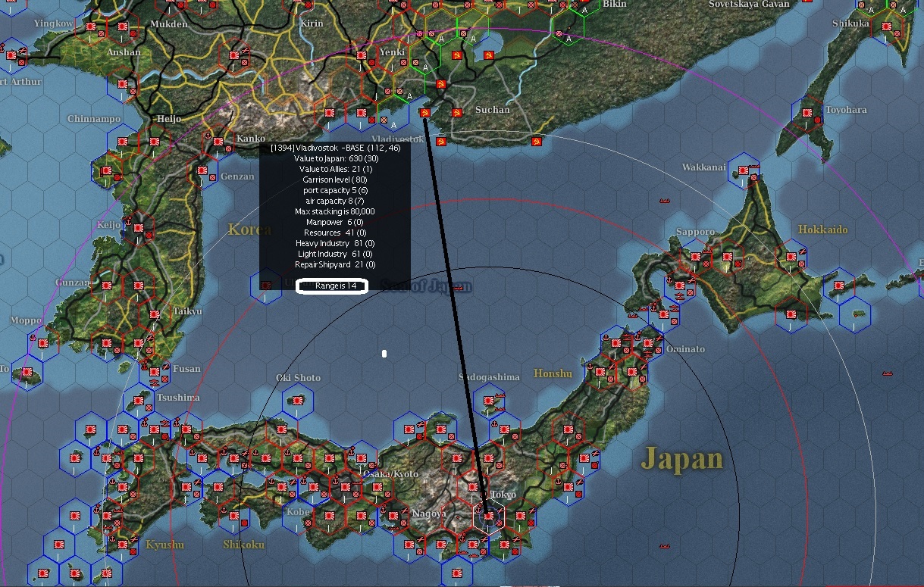
Task: Select the Japanese base flag southwest of Kirin
Action: pyautogui.click(x=233, y=55)
